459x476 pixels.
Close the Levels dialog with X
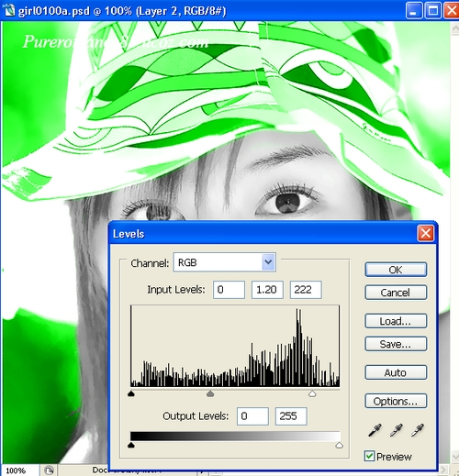[x=426, y=234]
